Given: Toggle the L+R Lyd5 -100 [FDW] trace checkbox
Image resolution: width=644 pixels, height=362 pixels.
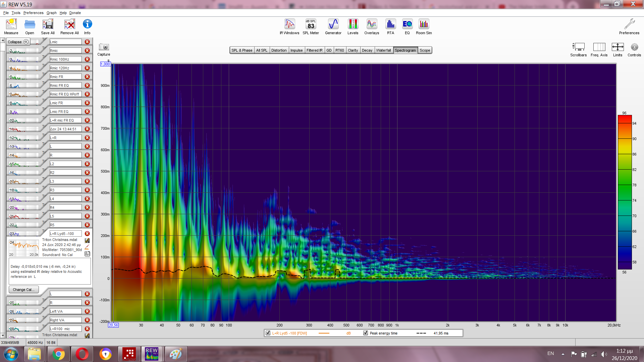Looking at the screenshot, I should pyautogui.click(x=268, y=333).
